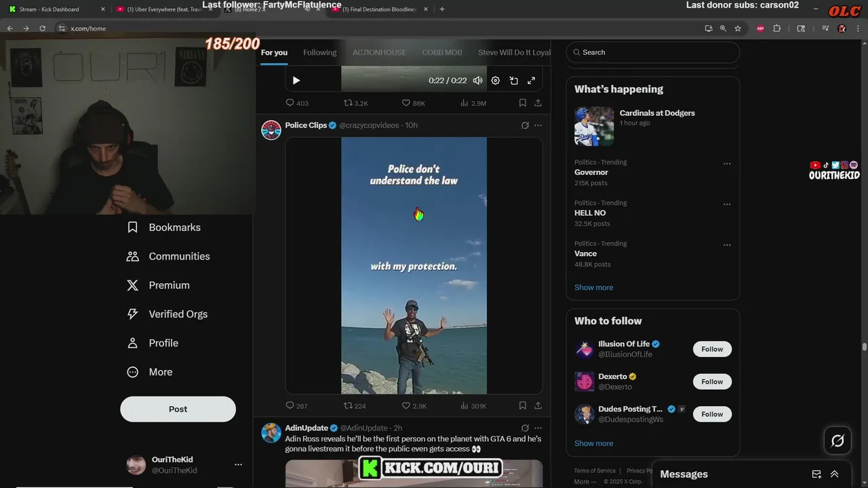Open the media control icon in Chrome toolbar
Screen dimensions: 868x488
point(825,28)
